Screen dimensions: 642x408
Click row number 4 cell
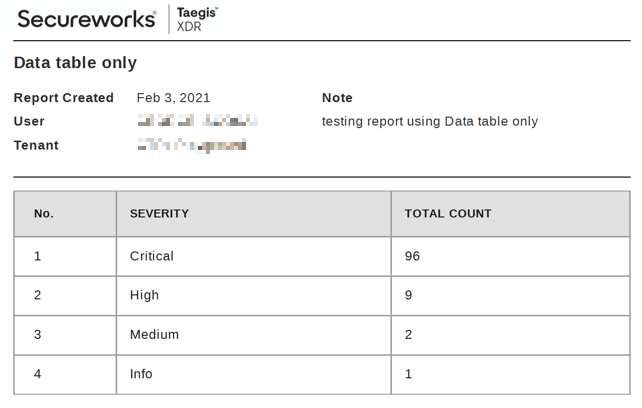65,374
